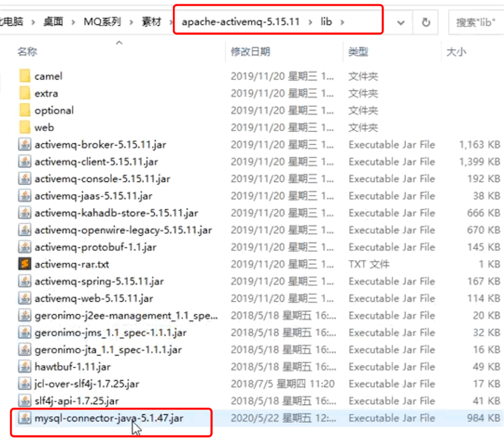Viewport: 504px width, 446px height.
Task: Navigate to 素材 in the breadcrumb
Action: [151, 22]
